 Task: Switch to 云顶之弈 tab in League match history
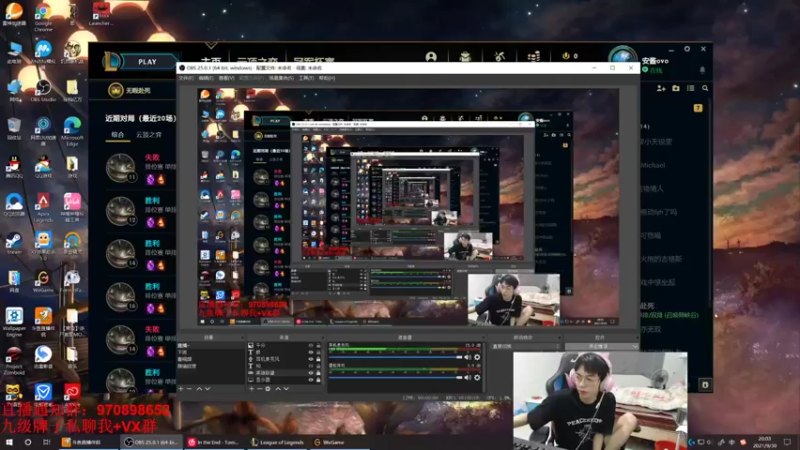click(x=149, y=135)
